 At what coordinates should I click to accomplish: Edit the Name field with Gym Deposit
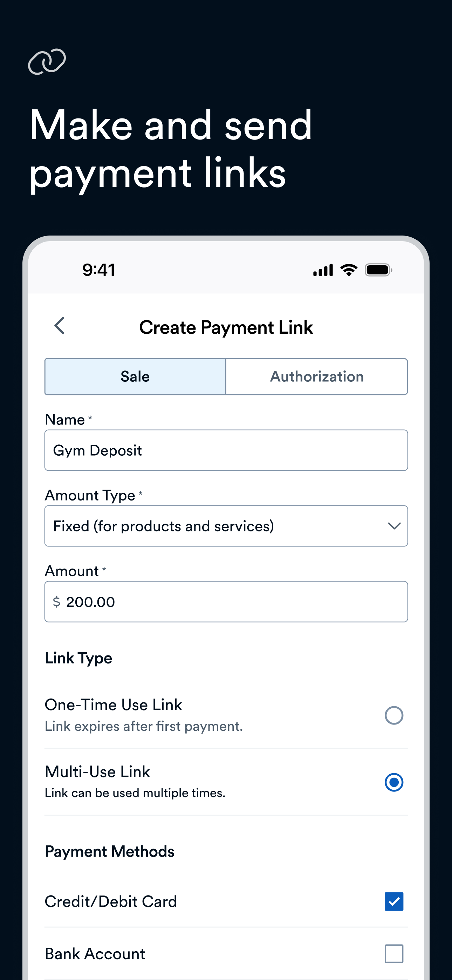pyautogui.click(x=226, y=450)
